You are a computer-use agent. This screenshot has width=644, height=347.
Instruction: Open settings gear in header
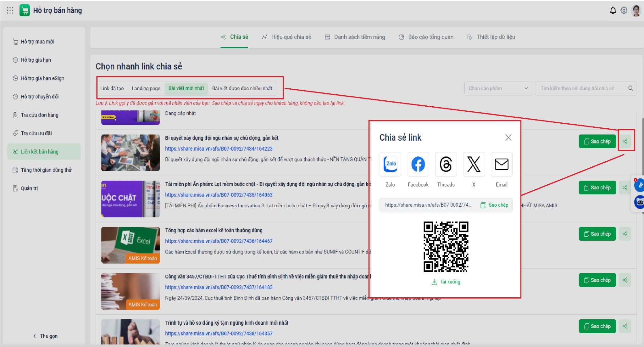pos(624,10)
